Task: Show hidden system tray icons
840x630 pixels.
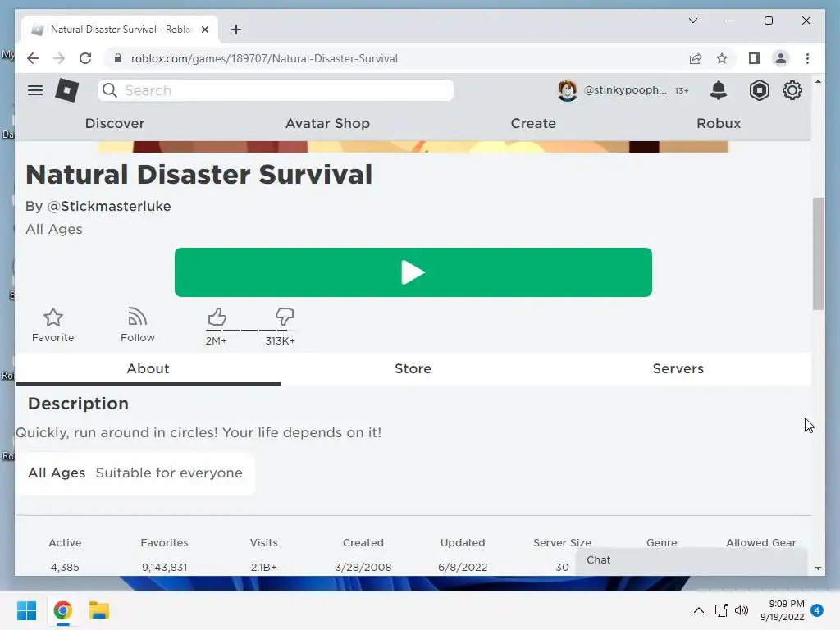Action: [699, 610]
